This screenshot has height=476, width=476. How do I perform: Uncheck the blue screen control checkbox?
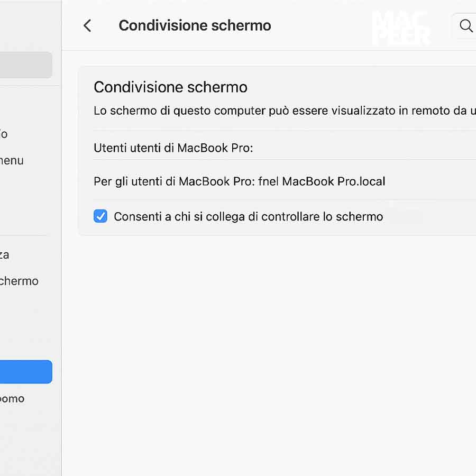coord(100,216)
